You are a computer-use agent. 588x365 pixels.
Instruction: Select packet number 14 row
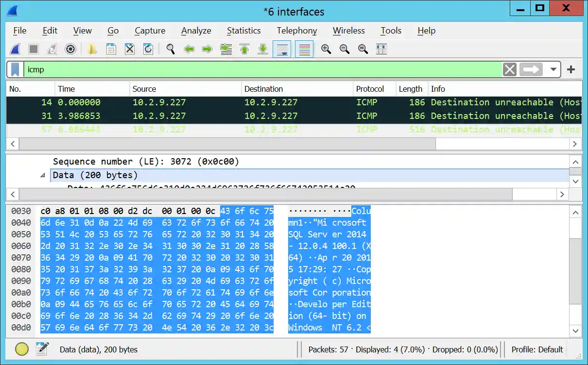tap(294, 102)
